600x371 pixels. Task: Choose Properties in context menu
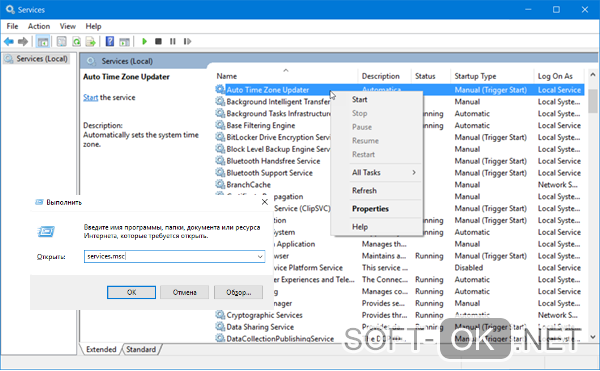coord(377,209)
